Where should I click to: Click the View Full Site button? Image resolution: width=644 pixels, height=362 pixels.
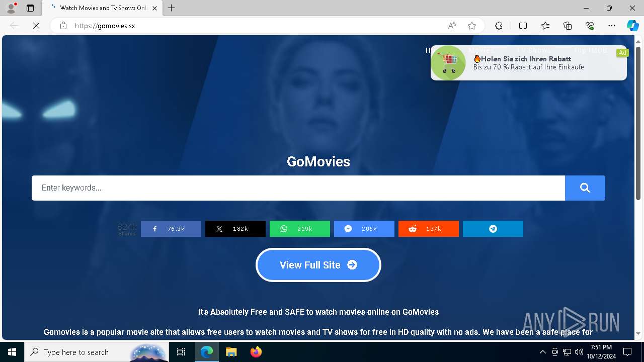pyautogui.click(x=318, y=265)
